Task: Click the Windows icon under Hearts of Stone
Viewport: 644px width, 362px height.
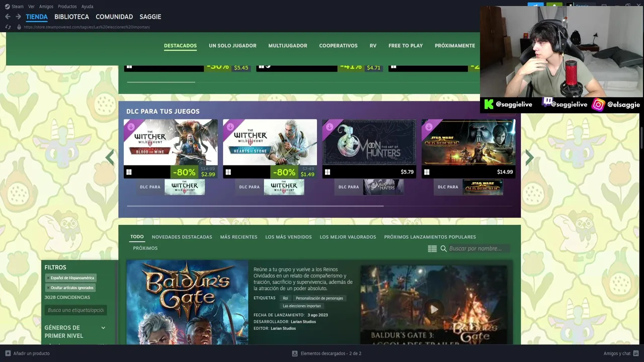Action: click(x=228, y=172)
